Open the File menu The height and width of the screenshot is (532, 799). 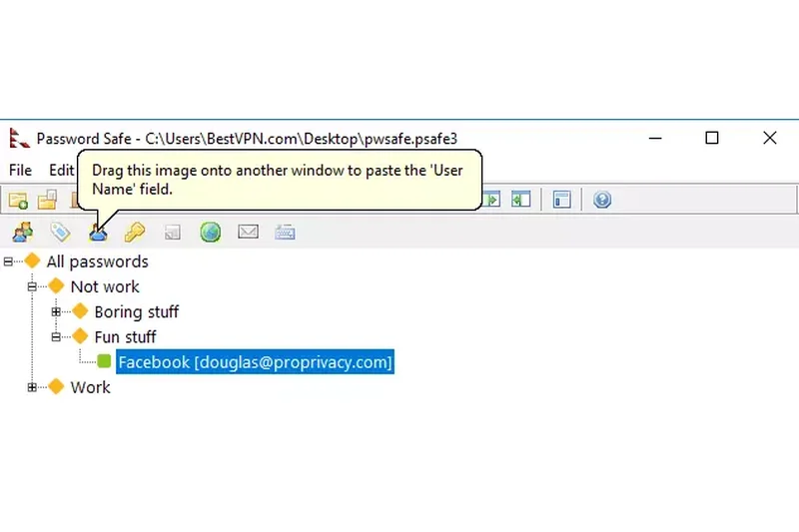click(x=20, y=170)
